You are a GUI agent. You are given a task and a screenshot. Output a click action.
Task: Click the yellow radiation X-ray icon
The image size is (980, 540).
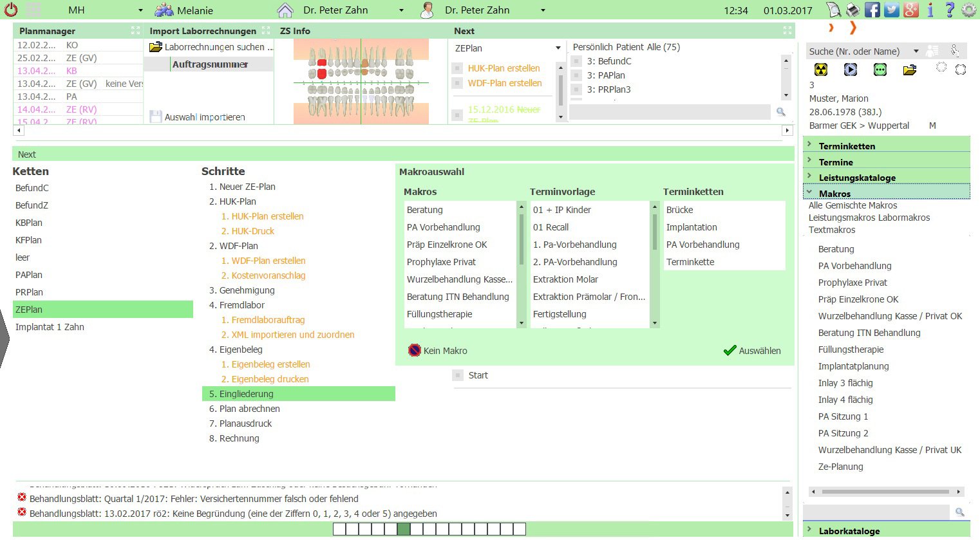[820, 70]
